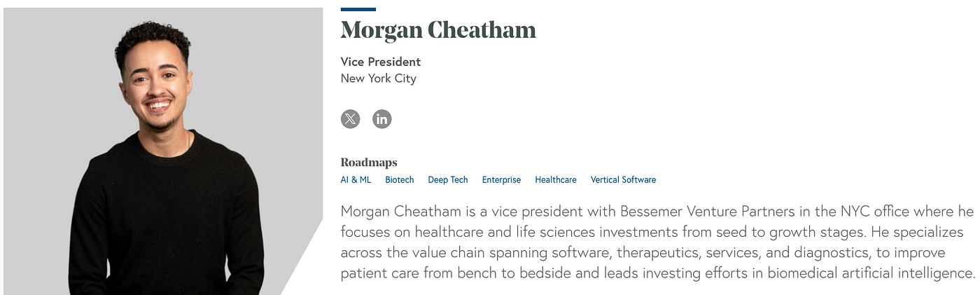
Task: Click the New York City location text
Action: 379,78
